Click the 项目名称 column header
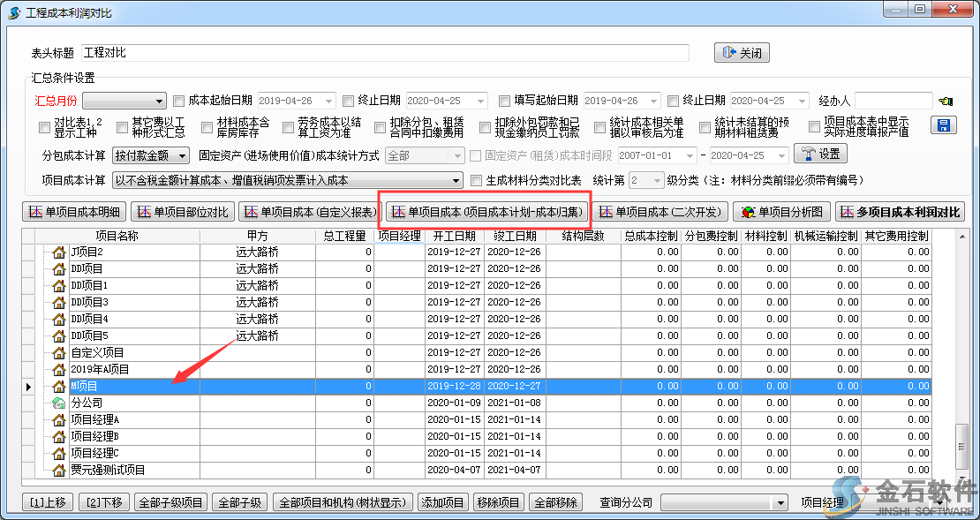This screenshot has width=980, height=520. click(117, 237)
